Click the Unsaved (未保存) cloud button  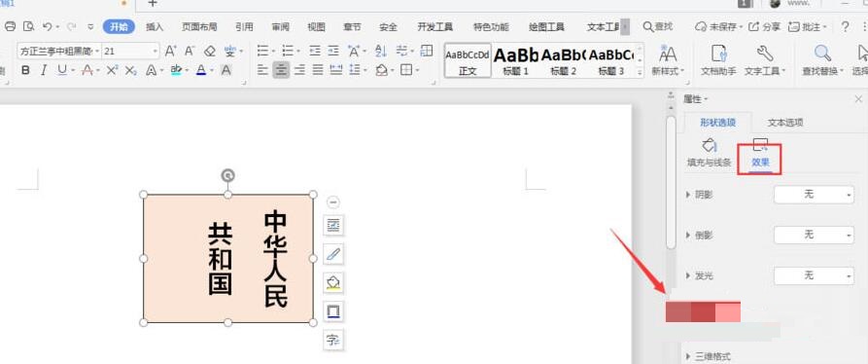(x=718, y=26)
